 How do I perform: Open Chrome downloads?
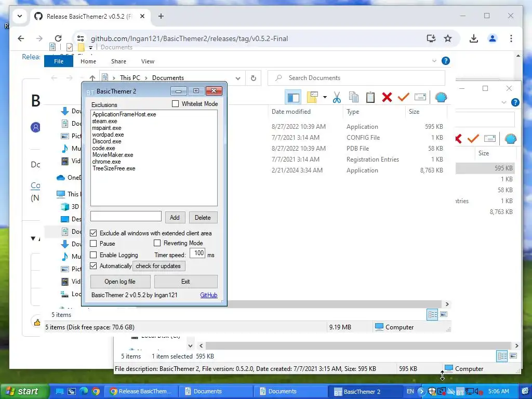pos(474,38)
